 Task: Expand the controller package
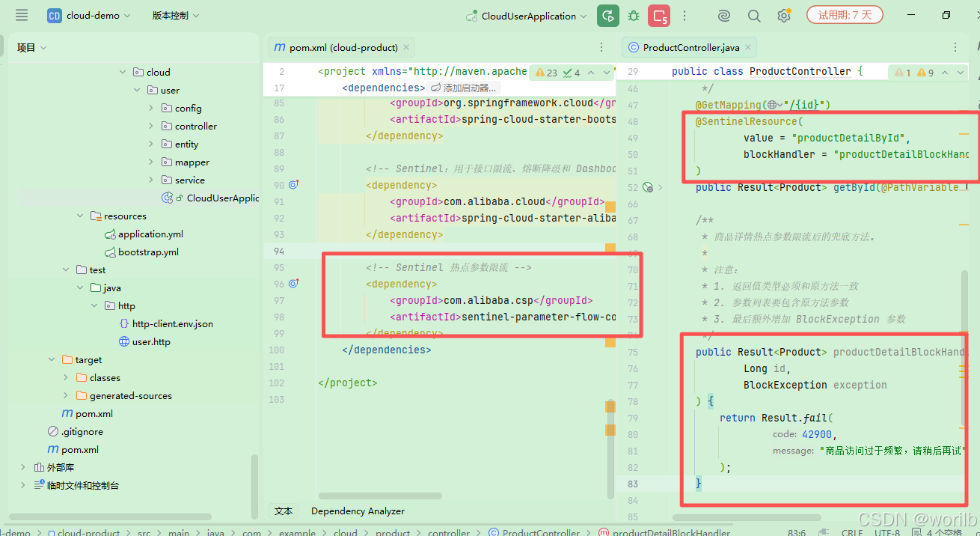point(151,127)
